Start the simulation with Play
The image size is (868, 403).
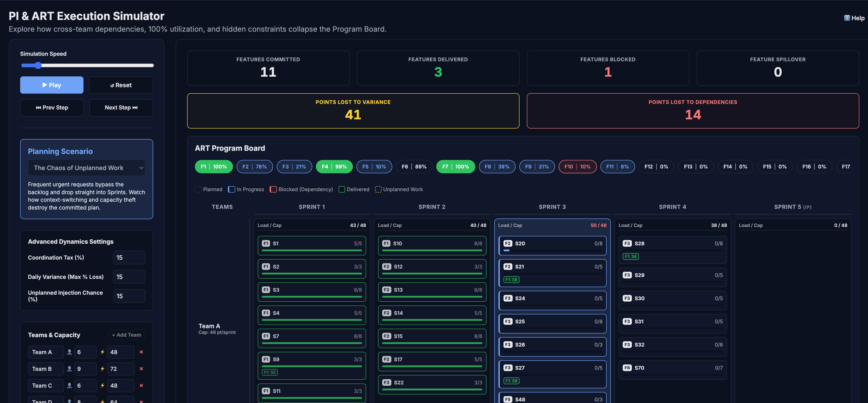point(52,85)
